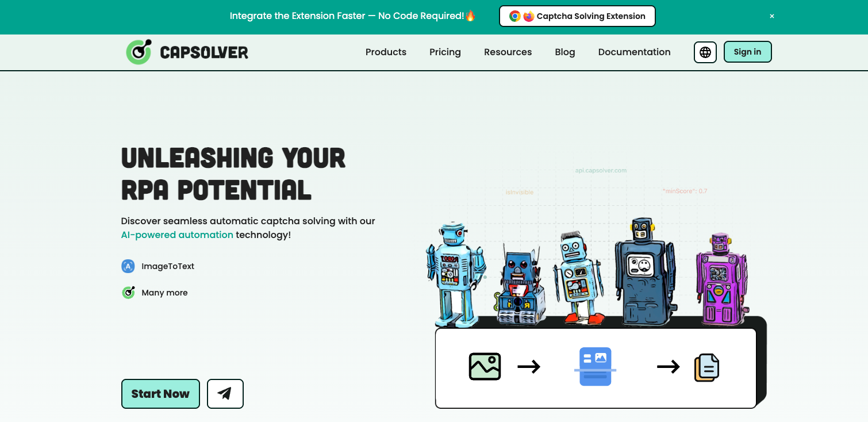Click the copied text document icon
The height and width of the screenshot is (422, 868).
tap(706, 367)
